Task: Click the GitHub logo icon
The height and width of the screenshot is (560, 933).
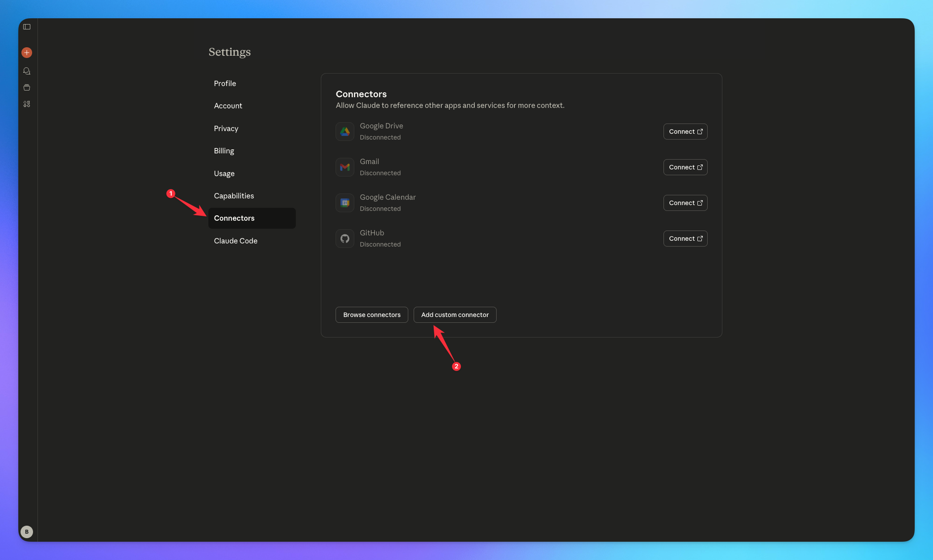Action: [345, 239]
